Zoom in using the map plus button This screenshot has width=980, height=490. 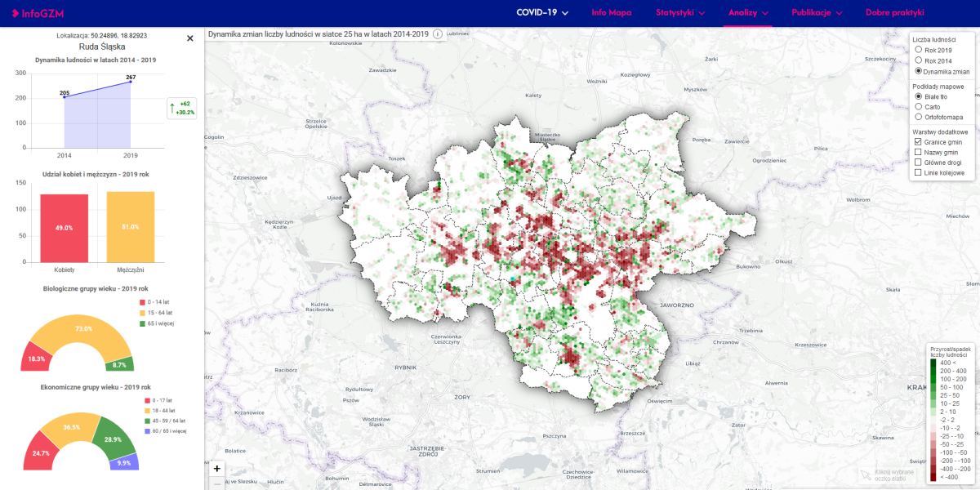(x=216, y=469)
